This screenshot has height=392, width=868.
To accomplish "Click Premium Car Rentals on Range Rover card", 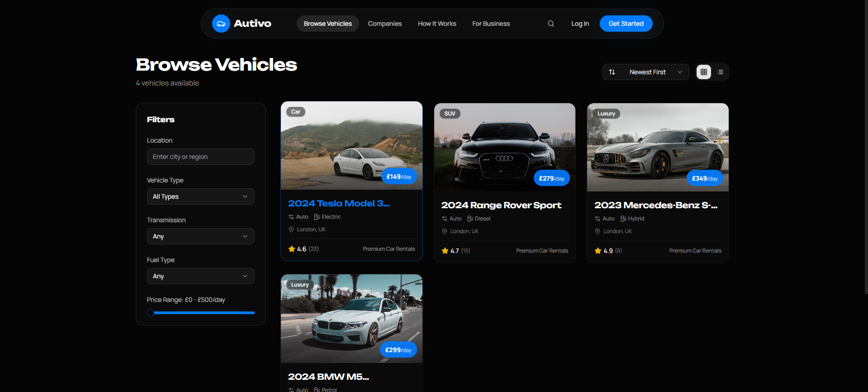I will pos(542,251).
